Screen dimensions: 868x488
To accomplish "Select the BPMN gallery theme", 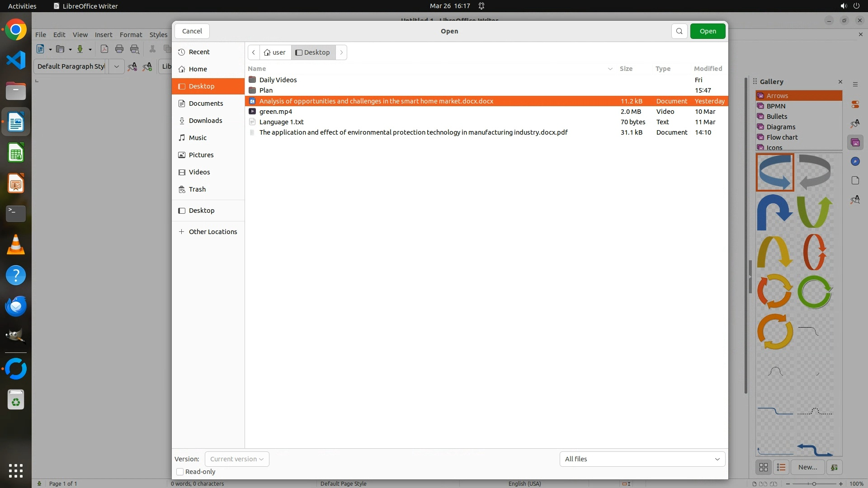I will coord(776,106).
